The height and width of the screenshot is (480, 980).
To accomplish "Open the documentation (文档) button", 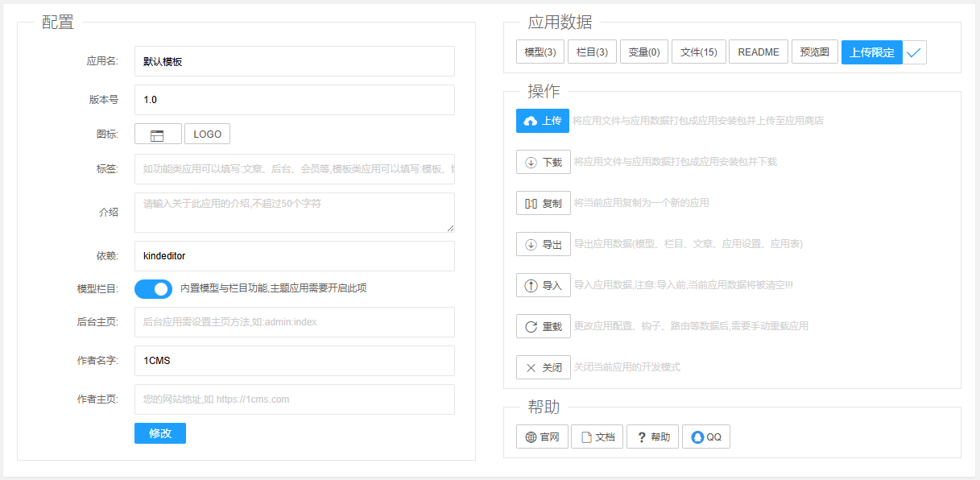I will [x=597, y=437].
